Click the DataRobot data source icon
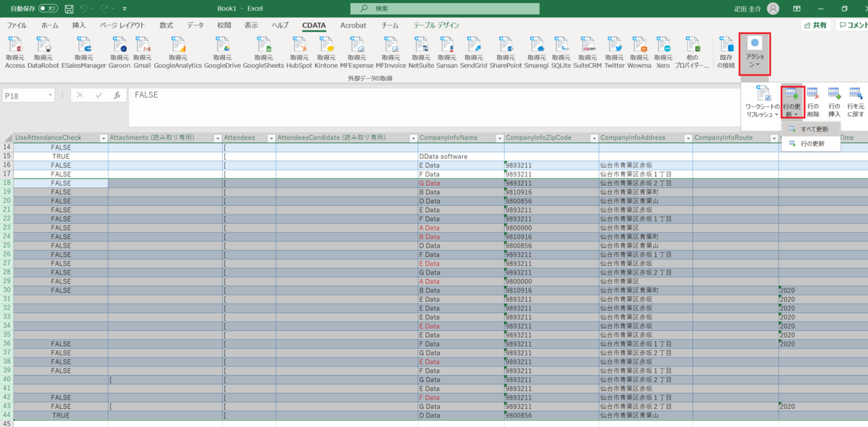 (43, 44)
